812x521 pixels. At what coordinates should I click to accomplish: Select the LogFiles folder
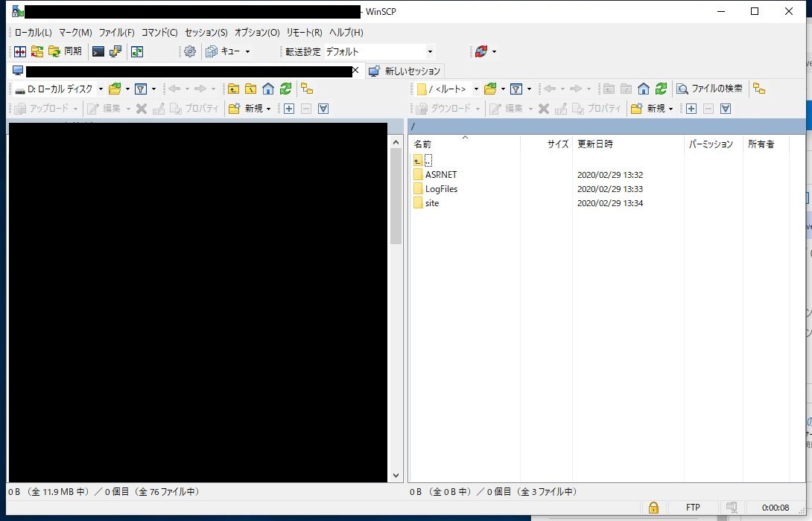436,189
